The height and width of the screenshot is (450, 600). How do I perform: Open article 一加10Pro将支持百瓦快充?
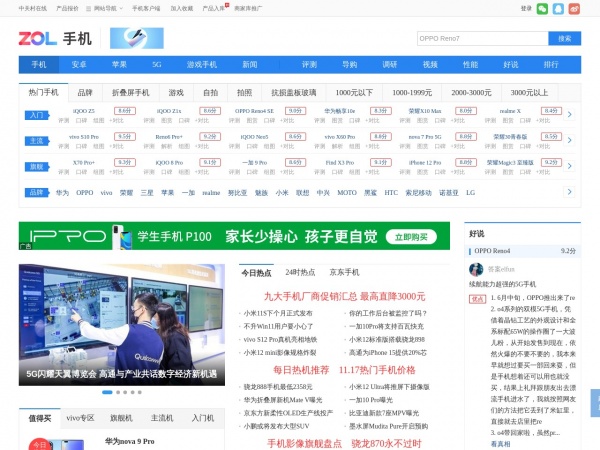(386, 326)
